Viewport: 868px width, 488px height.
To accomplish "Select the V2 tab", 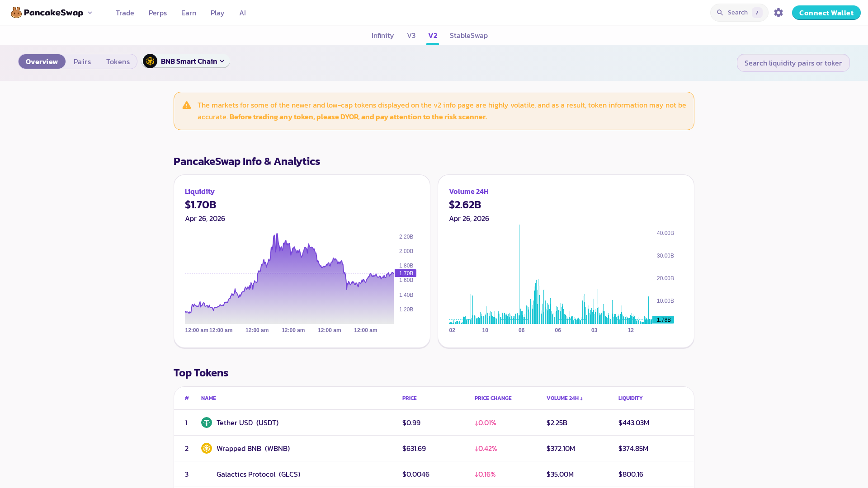I will (x=433, y=35).
